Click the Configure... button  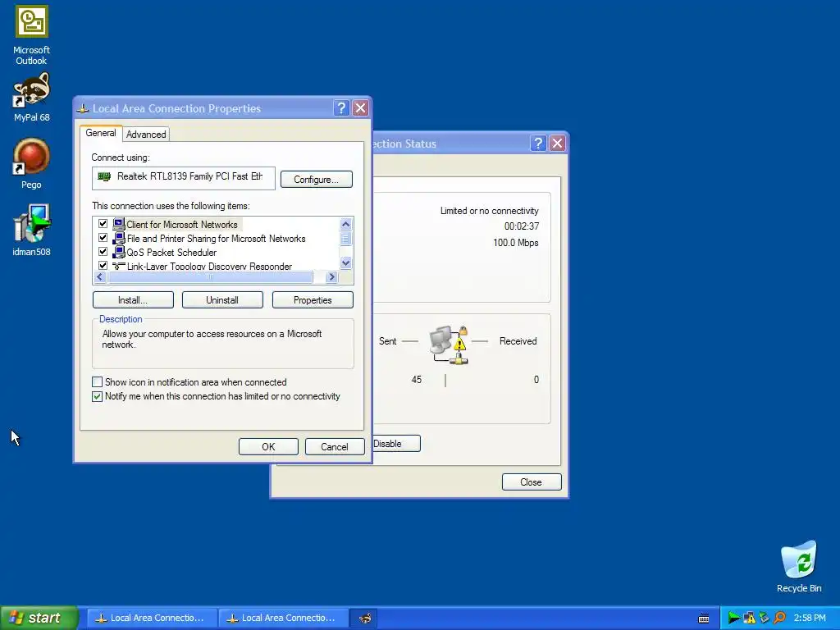pos(316,180)
